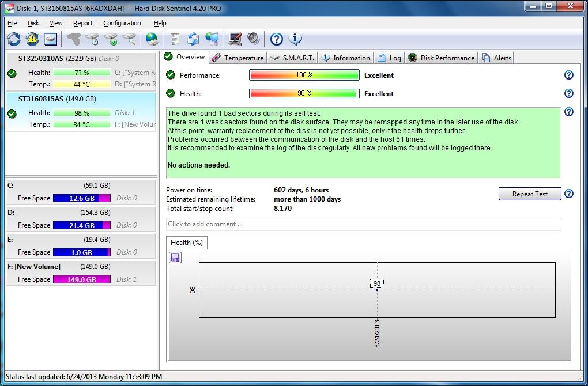Open the Configuration menu

tap(122, 23)
